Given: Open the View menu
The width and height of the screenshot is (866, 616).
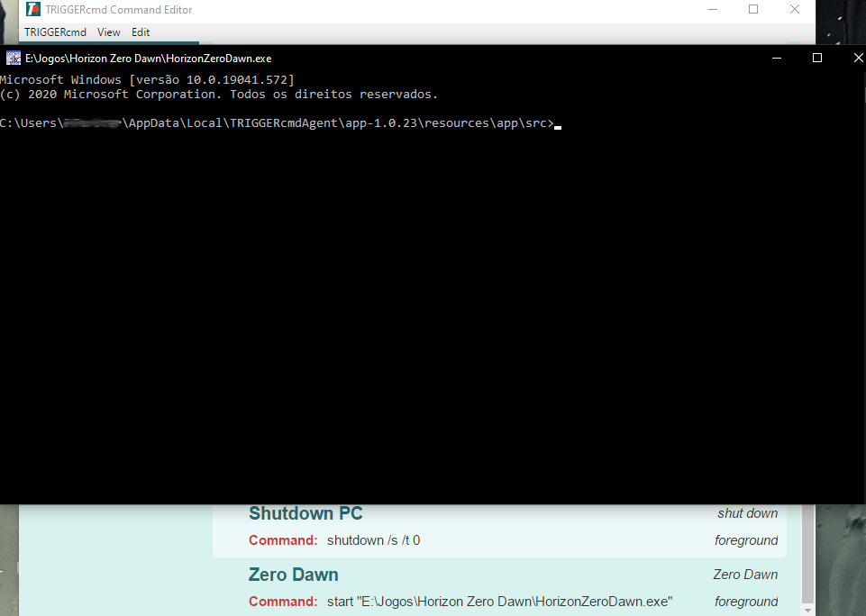Looking at the screenshot, I should pos(109,32).
